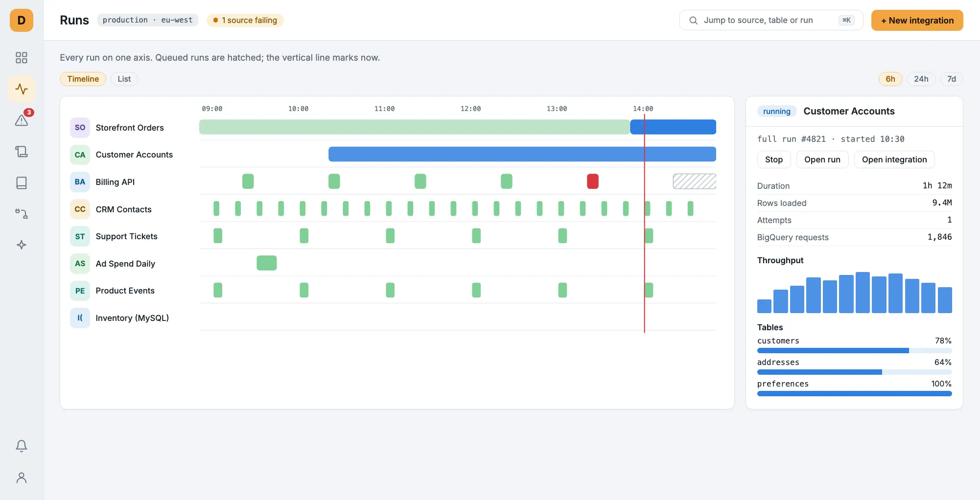Click the preferences table progress bar
Screen dimensions: 980x500
854,394
